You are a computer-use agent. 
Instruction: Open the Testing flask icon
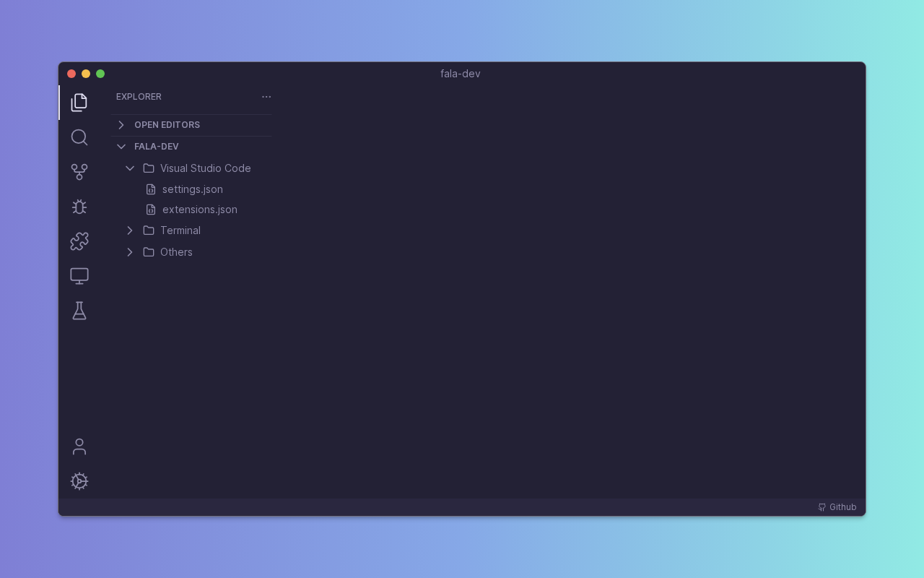[x=79, y=311]
